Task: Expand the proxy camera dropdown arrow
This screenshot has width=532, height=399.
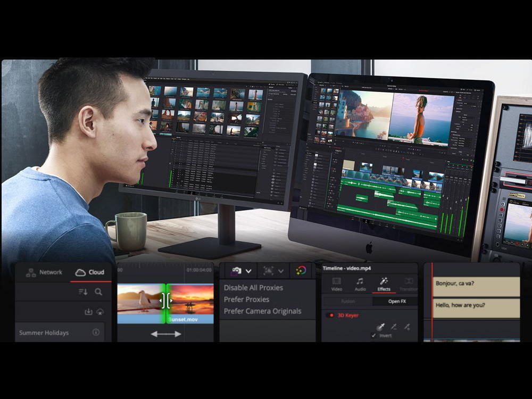Action: (x=248, y=271)
